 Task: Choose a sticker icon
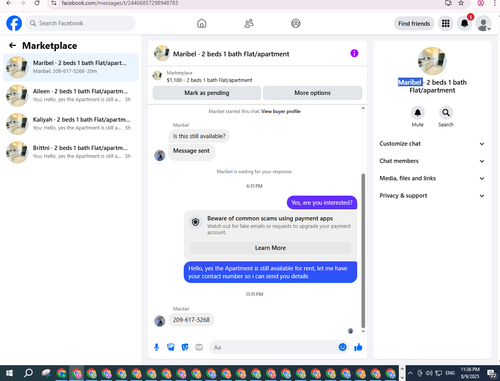point(185,347)
